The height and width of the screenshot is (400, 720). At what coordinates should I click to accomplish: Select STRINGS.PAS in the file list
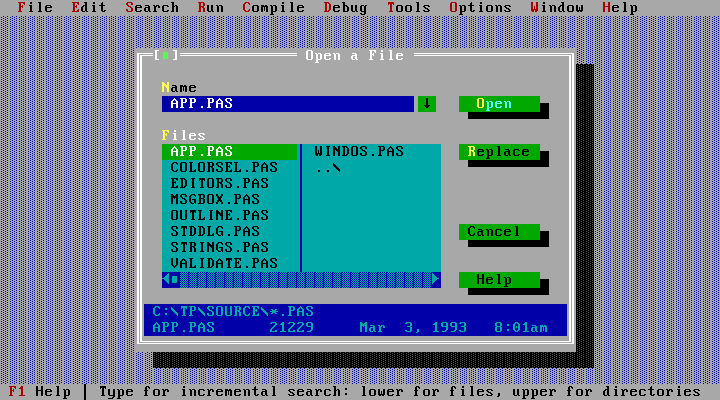[x=219, y=248]
